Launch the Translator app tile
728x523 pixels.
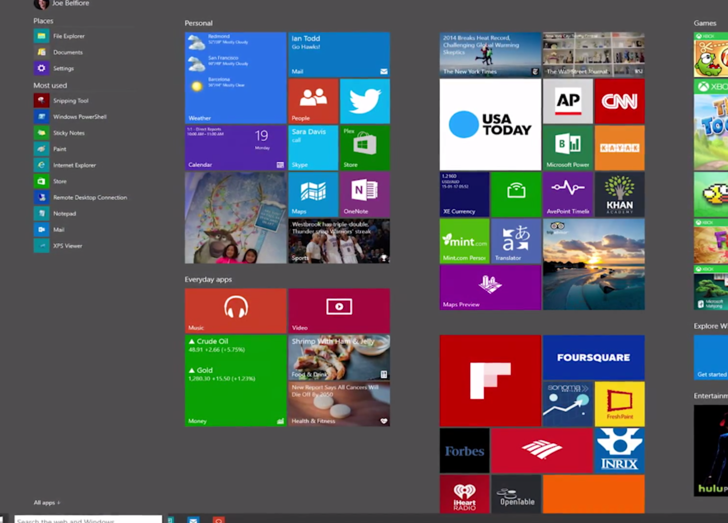tap(516, 241)
